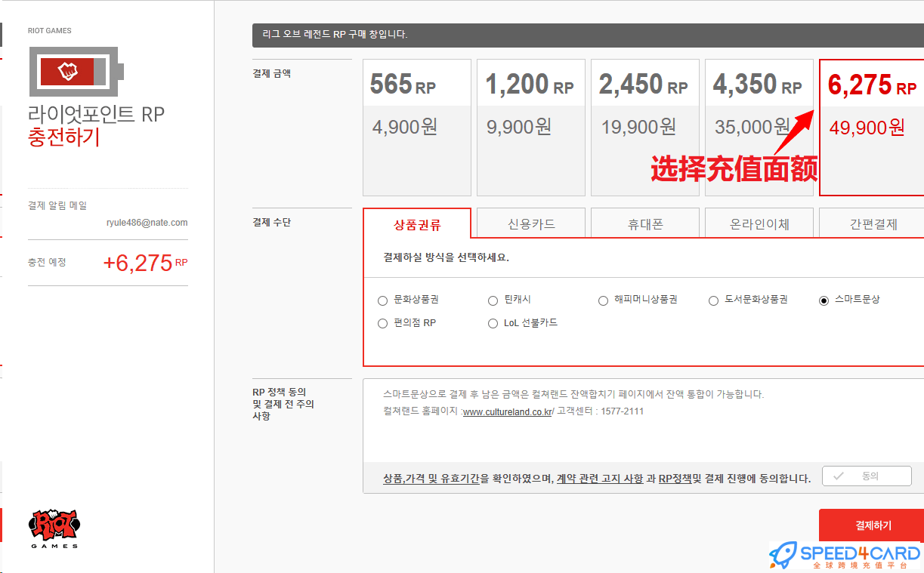Select the 565 RP for 4,900원 package
This screenshot has height=573, width=924.
point(417,128)
